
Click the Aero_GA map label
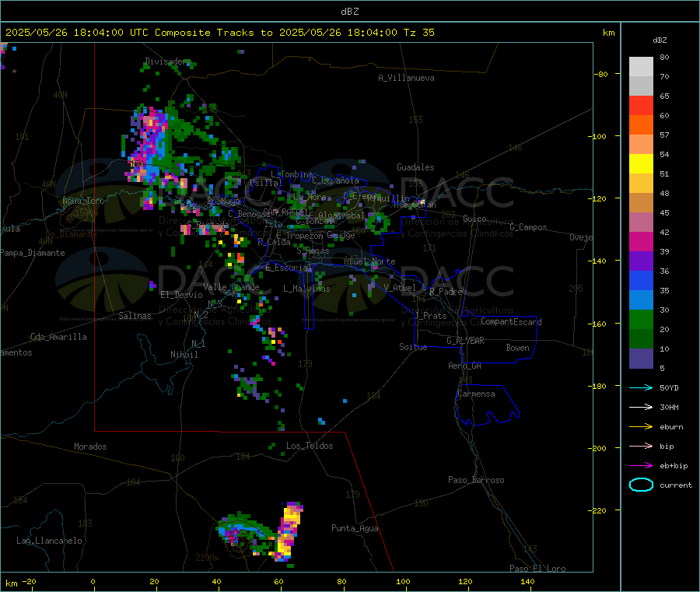point(465,366)
